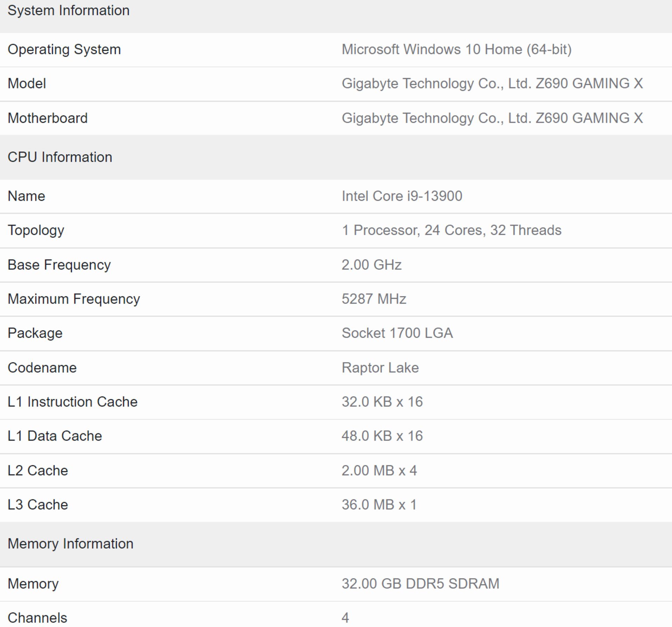Click the Topology row label
The height and width of the screenshot is (627, 672).
pos(36,230)
